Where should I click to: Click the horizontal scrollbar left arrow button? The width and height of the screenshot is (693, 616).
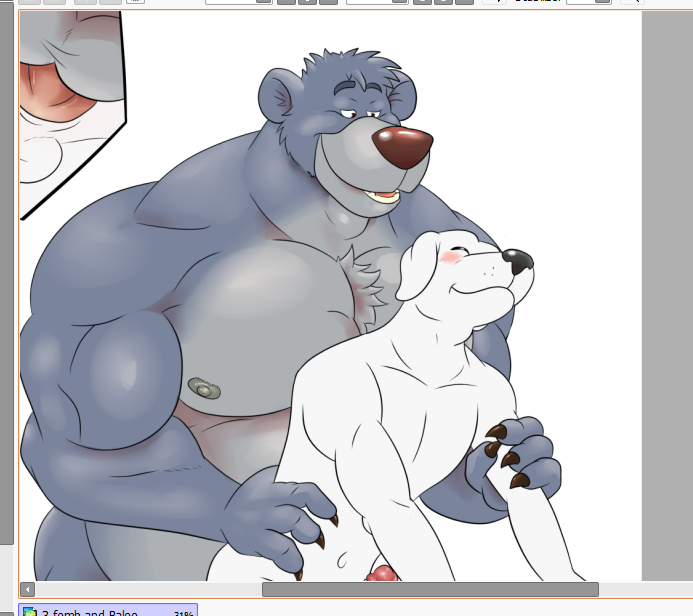click(x=27, y=589)
